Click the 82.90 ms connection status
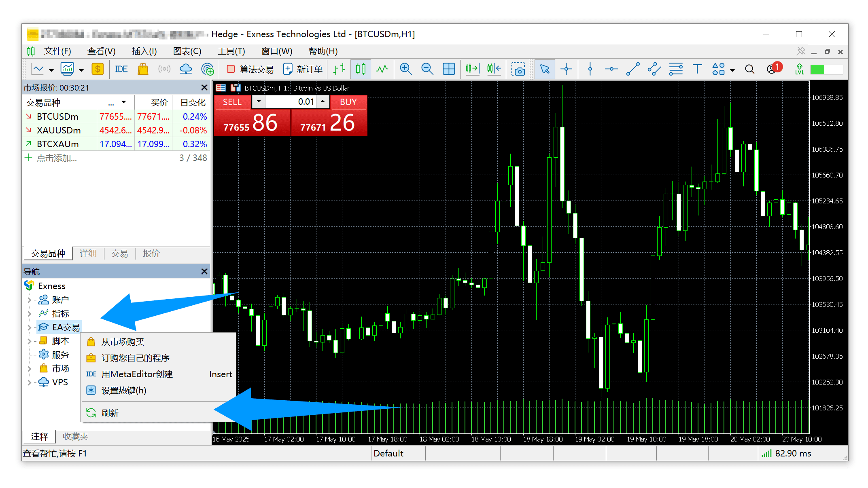This screenshot has height=488, width=868. pos(786,454)
